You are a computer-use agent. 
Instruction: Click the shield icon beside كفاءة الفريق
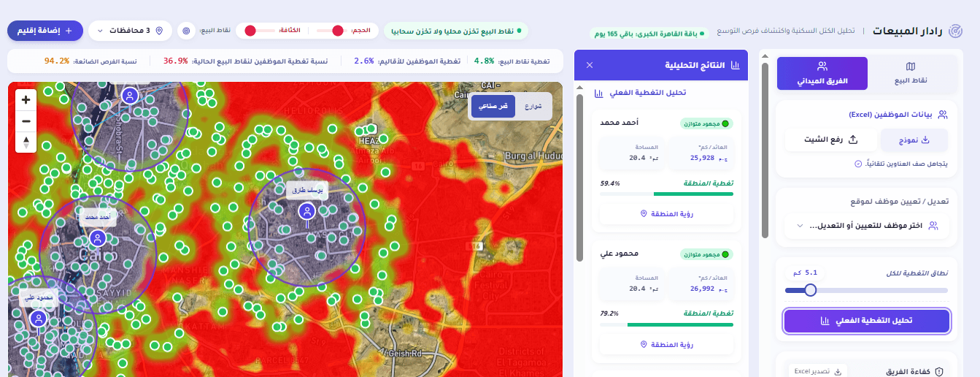coord(939,371)
